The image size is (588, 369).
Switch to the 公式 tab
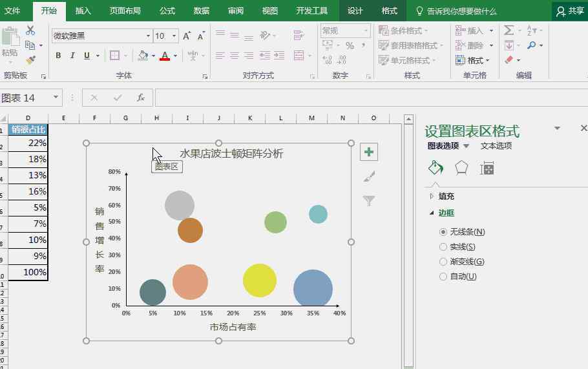167,10
